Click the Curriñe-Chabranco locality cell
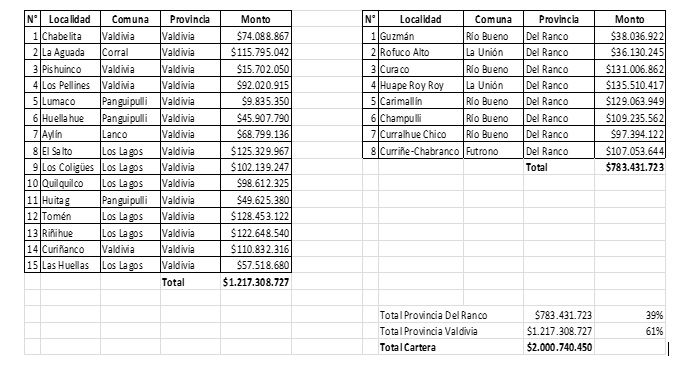The width and height of the screenshot is (682, 366). pyautogui.click(x=421, y=151)
